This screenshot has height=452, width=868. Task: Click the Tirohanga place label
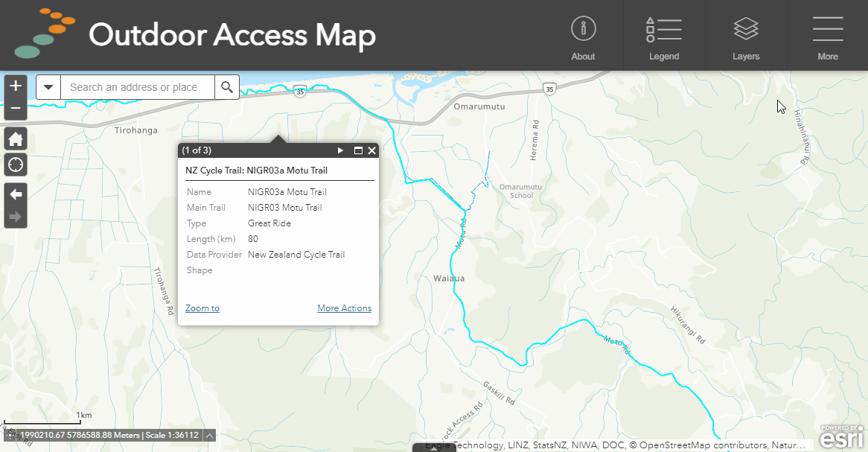[136, 130]
